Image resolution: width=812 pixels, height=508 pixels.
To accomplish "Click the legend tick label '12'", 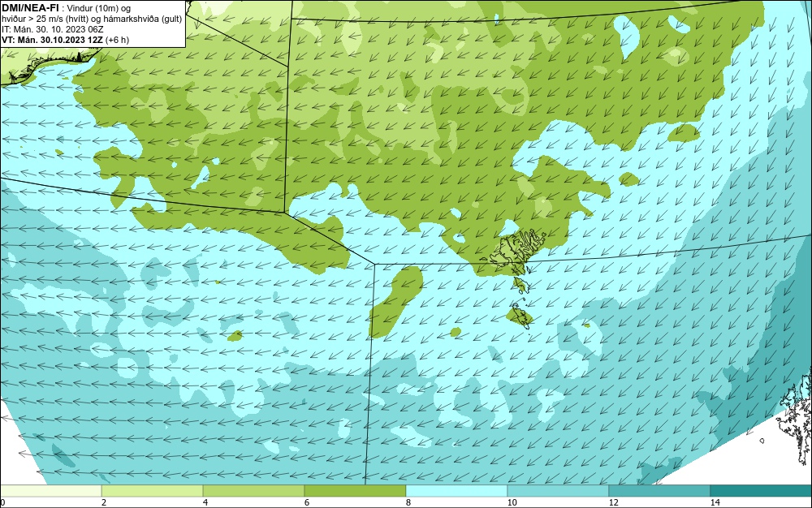I will tap(613, 502).
